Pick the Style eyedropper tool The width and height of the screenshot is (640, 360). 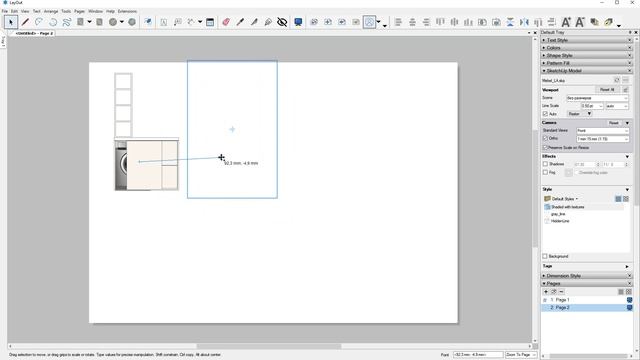240,22
